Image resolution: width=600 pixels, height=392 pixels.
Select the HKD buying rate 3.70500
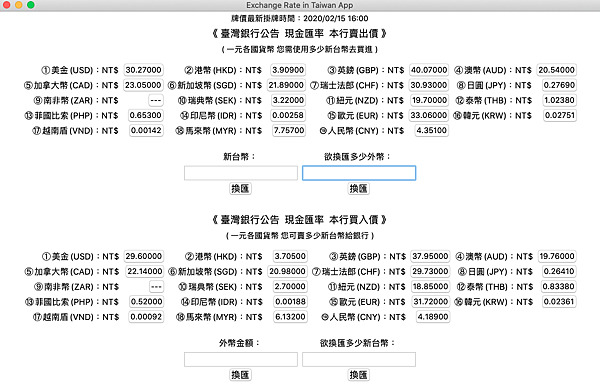(290, 256)
